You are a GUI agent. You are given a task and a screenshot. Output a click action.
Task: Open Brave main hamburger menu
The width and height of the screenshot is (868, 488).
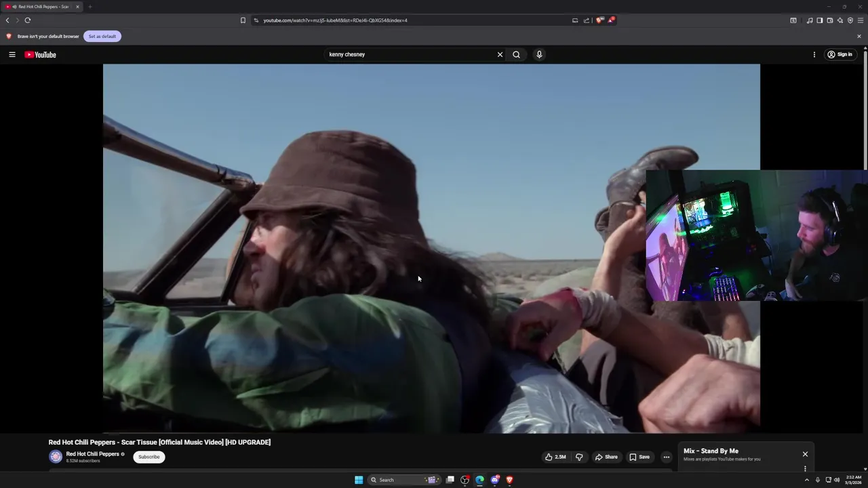(861, 20)
